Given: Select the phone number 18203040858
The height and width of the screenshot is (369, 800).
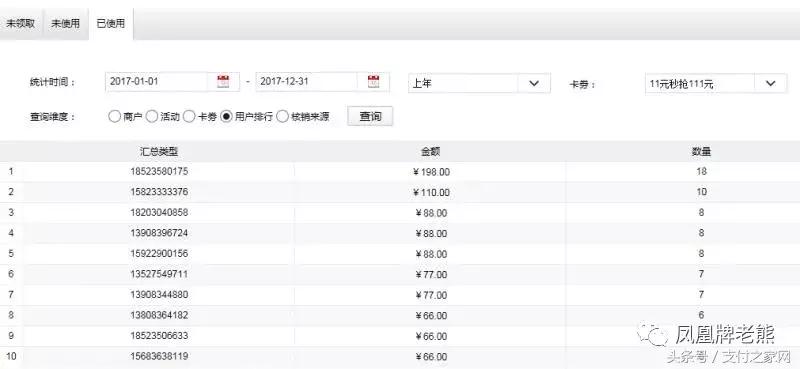Looking at the screenshot, I should pos(159,212).
